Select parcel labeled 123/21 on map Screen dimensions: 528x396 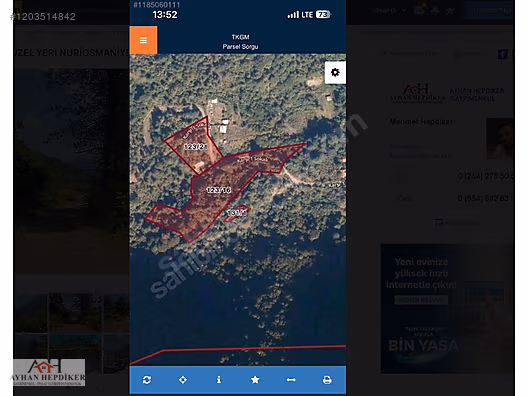pyautogui.click(x=196, y=146)
